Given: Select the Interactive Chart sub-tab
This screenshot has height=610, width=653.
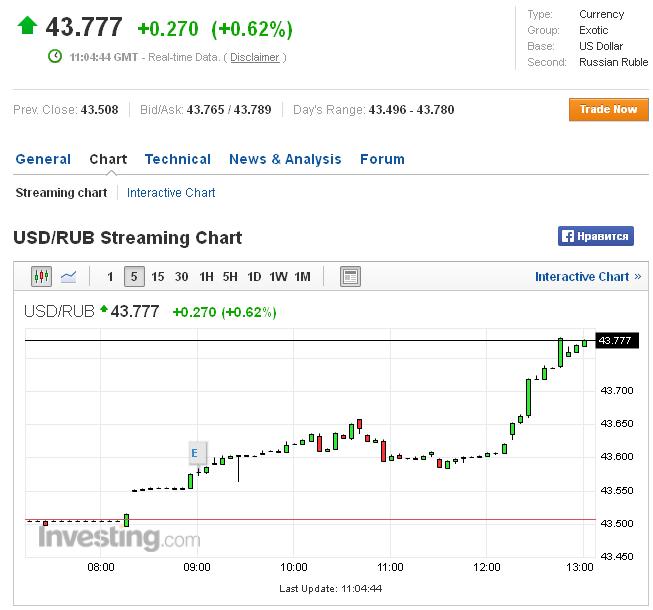Looking at the screenshot, I should pyautogui.click(x=171, y=193).
